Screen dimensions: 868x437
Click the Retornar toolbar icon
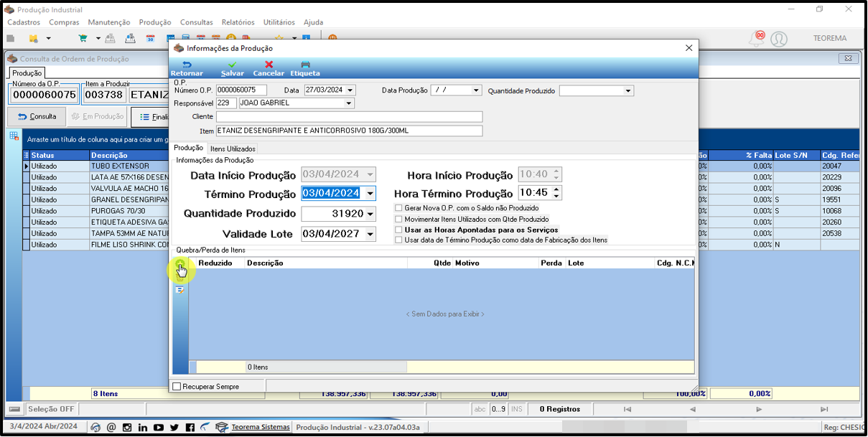tap(187, 65)
